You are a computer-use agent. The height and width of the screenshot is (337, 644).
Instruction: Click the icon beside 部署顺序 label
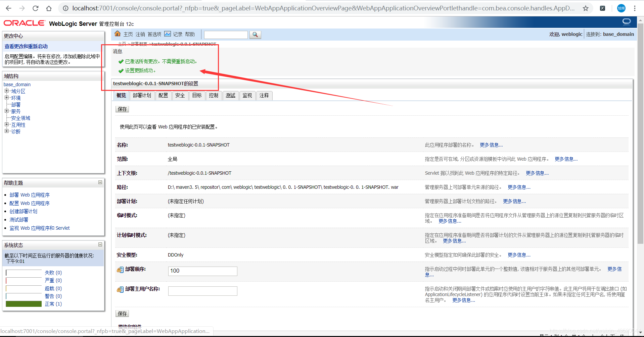pyautogui.click(x=120, y=270)
